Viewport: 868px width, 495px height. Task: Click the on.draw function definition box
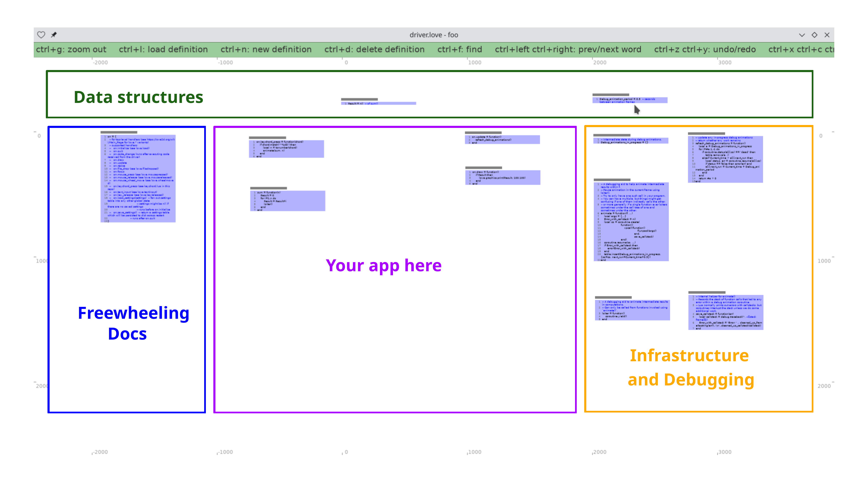click(x=503, y=177)
